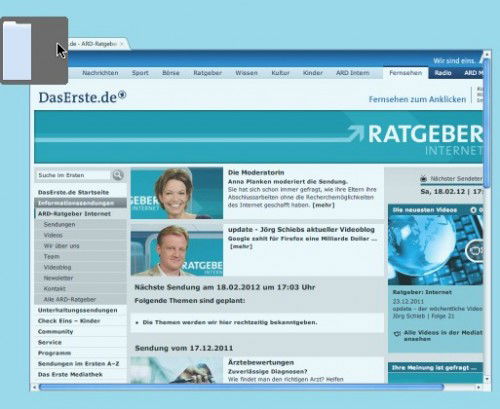Open the Ratgeber navigation item

[207, 73]
